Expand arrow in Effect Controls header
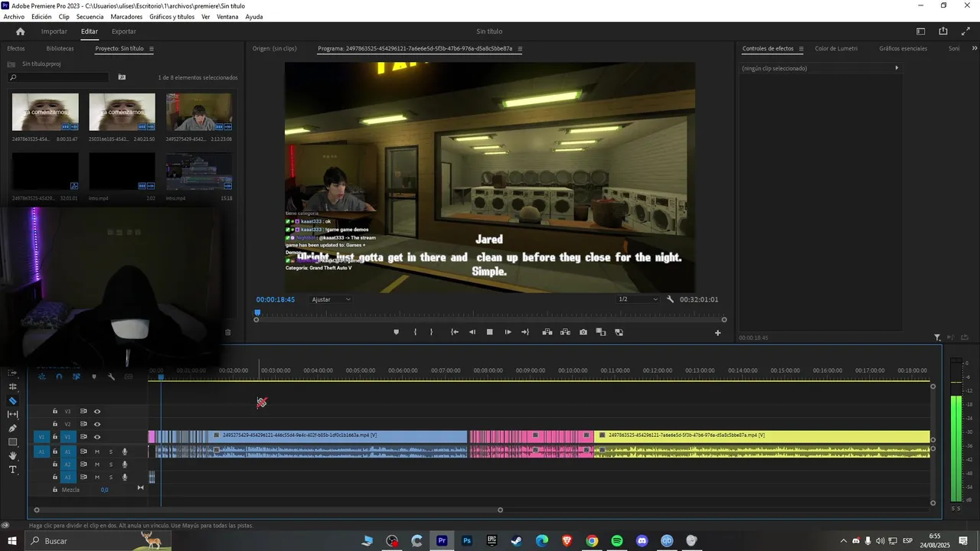980x551 pixels. pos(897,68)
